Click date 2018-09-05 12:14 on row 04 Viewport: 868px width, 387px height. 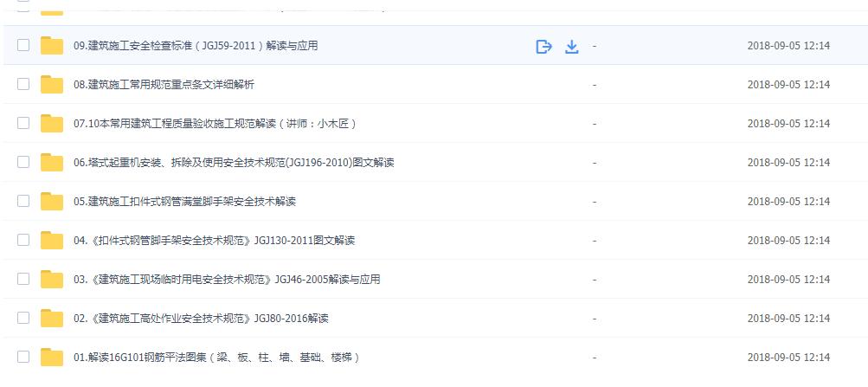click(x=788, y=241)
